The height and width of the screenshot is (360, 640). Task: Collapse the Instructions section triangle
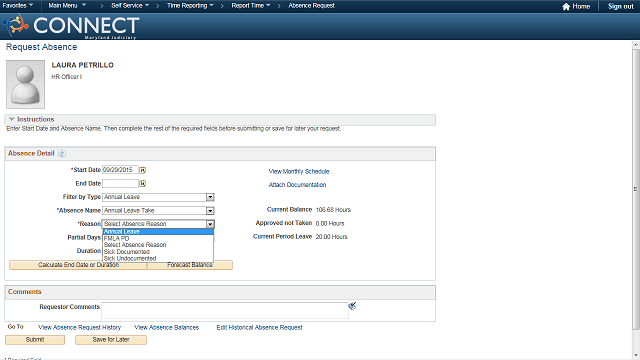pyautogui.click(x=11, y=119)
